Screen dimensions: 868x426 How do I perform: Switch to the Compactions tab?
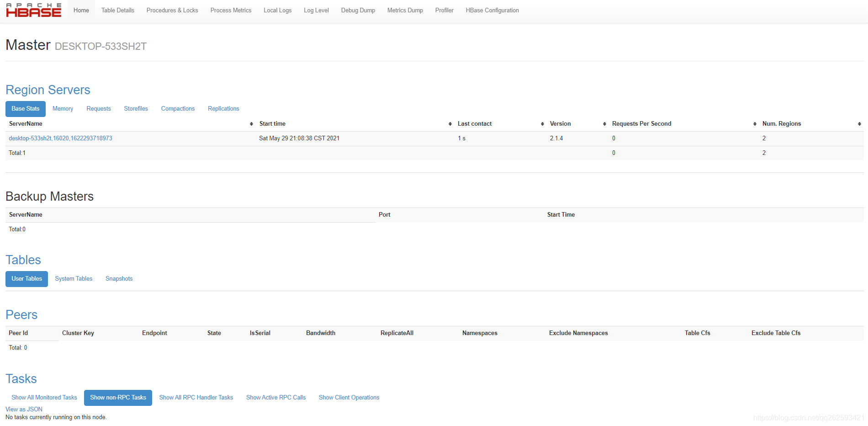point(178,109)
